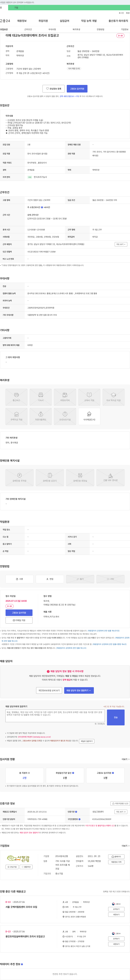The image size is (130, 980).
Task: Expand 채용 담당자 정보 열람하기 dropdown
Action: [79, 690]
